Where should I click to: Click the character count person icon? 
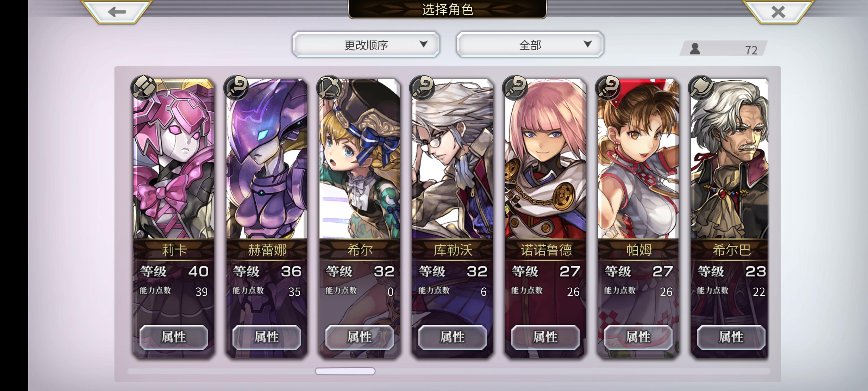tap(695, 49)
